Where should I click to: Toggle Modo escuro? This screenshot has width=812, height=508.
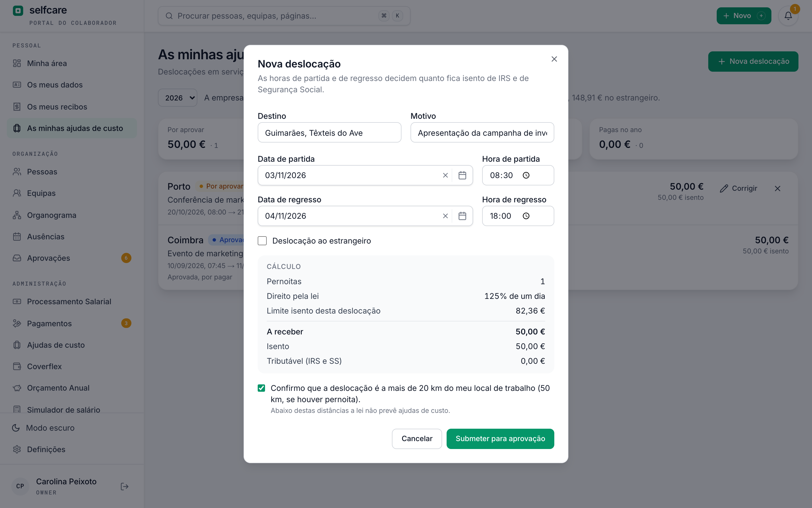pyautogui.click(x=72, y=428)
